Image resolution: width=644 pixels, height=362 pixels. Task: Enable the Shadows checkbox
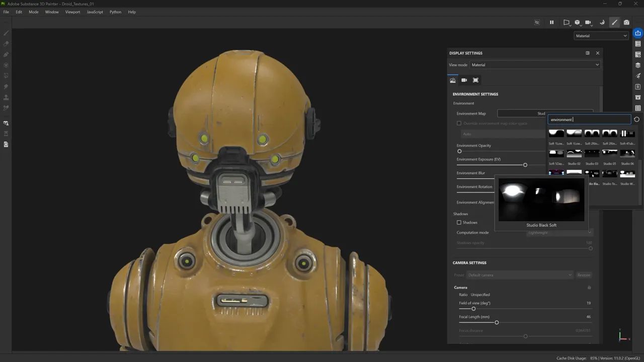coord(459,222)
